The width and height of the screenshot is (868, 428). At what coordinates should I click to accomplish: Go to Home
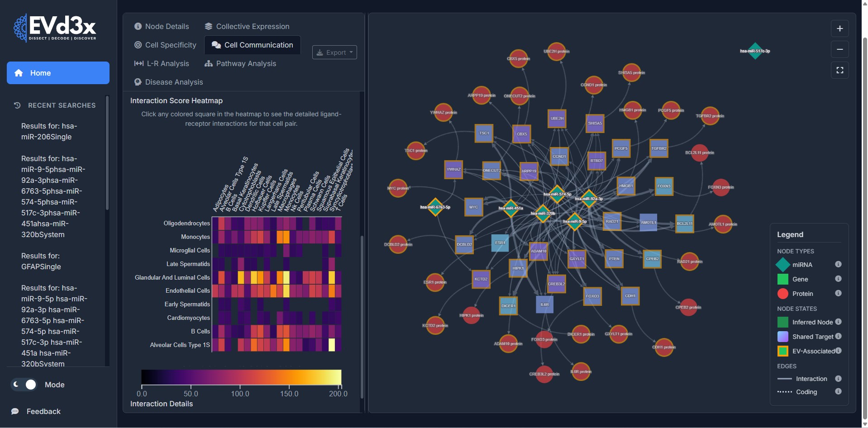[x=58, y=73]
